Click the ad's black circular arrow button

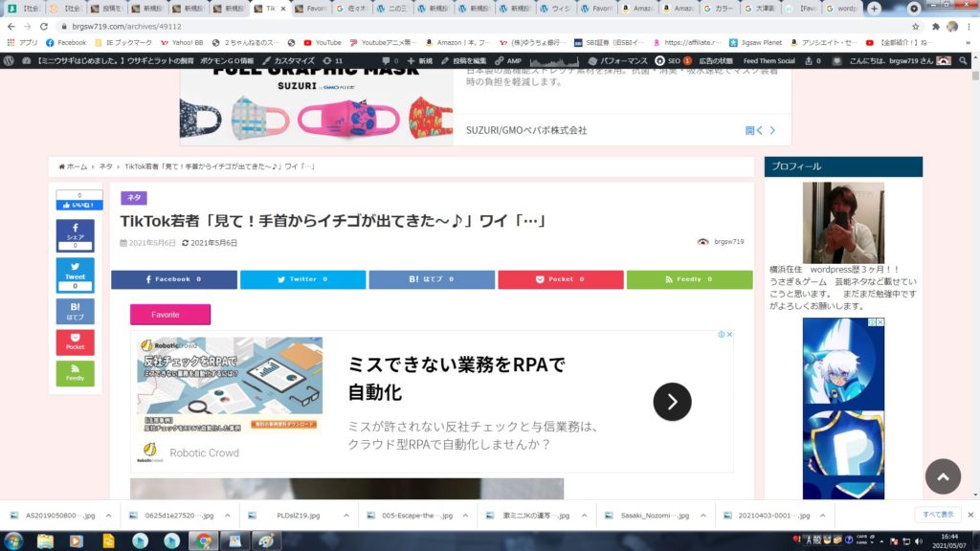(672, 402)
